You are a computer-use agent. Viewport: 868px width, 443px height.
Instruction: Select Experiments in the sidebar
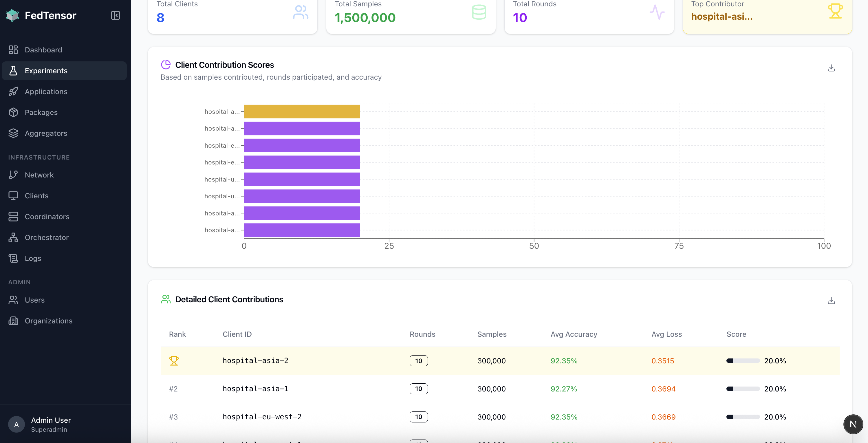pos(46,71)
